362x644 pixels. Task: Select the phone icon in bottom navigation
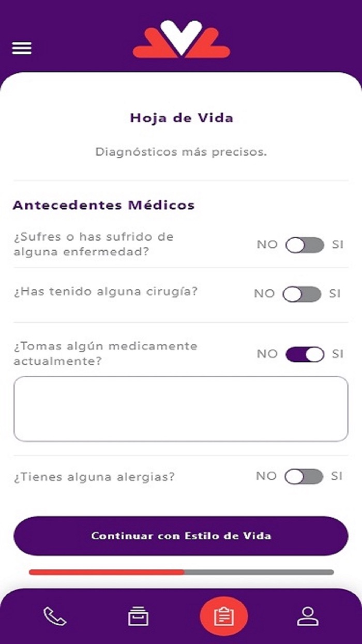(54, 616)
